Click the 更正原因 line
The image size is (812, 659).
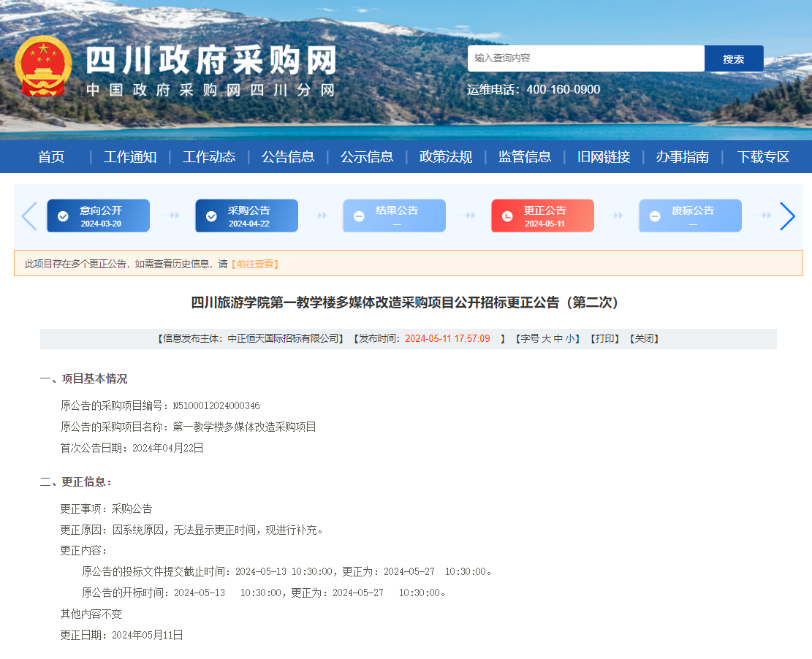pyautogui.click(x=193, y=530)
